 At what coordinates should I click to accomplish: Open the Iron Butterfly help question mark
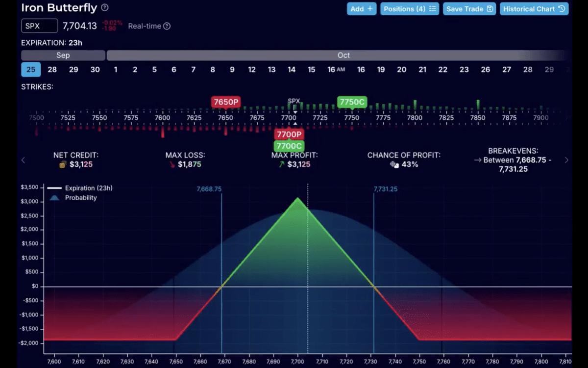point(105,8)
